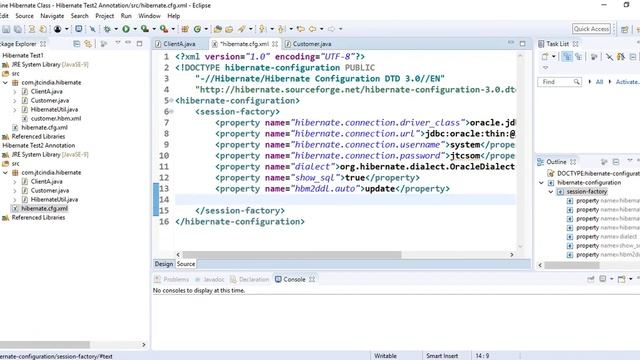Open Package Explorer view menu arrow
This screenshot has width=640, height=360.
click(118, 43)
